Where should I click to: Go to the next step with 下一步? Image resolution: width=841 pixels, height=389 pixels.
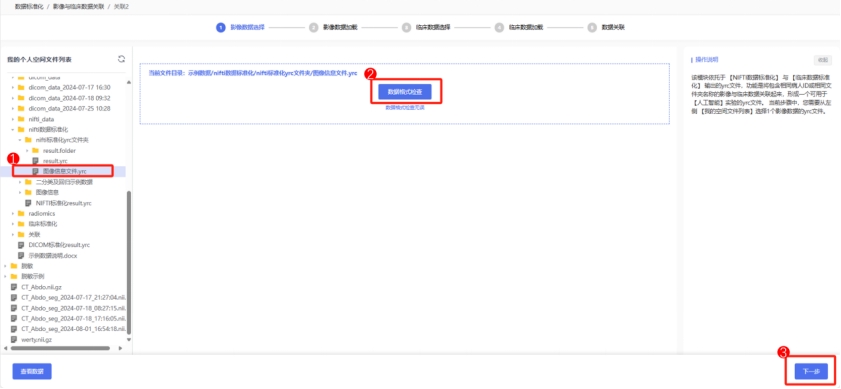pos(811,371)
